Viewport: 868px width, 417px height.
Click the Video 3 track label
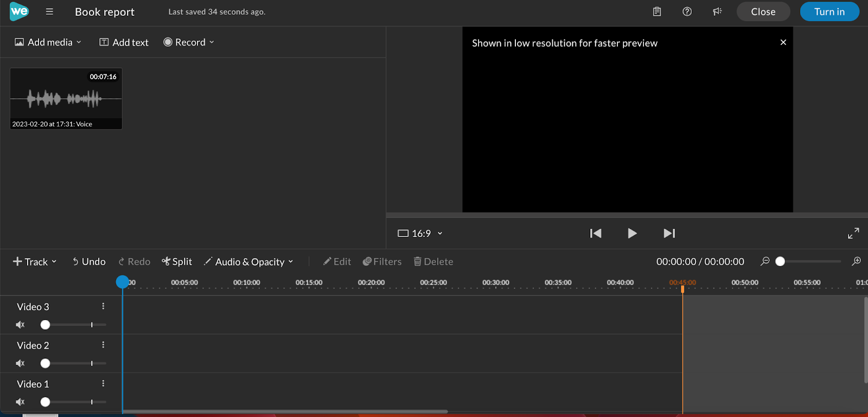click(x=33, y=307)
